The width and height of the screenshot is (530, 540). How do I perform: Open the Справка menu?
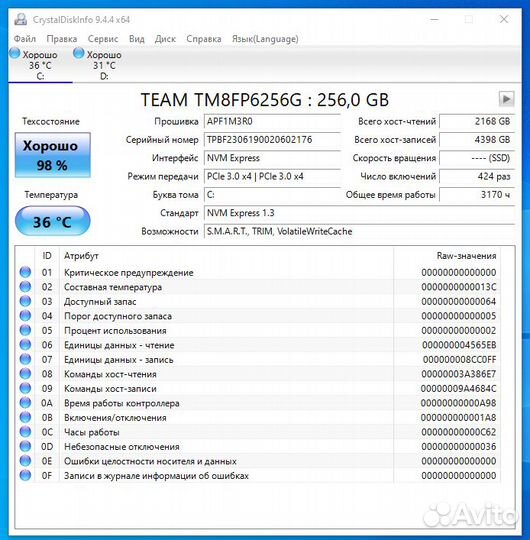point(204,39)
